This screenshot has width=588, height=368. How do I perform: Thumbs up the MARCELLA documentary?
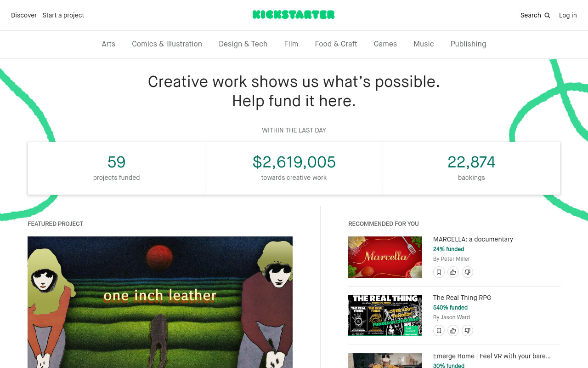pyautogui.click(x=453, y=272)
